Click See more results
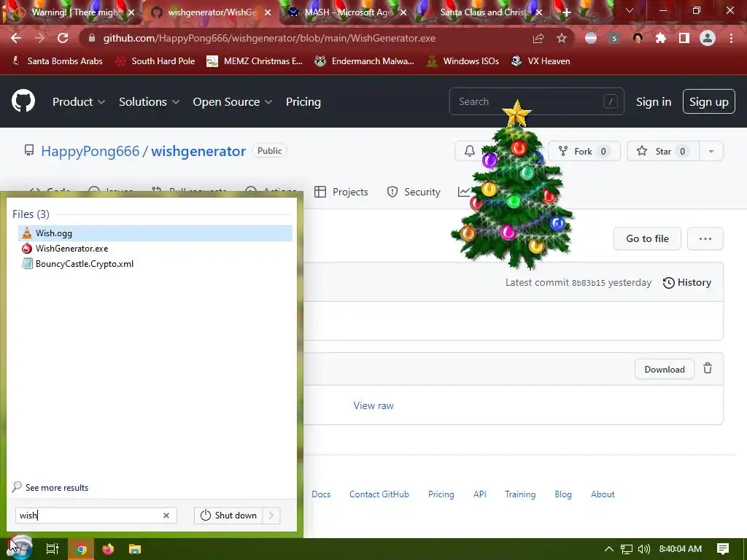The height and width of the screenshot is (560, 747). pos(50,487)
